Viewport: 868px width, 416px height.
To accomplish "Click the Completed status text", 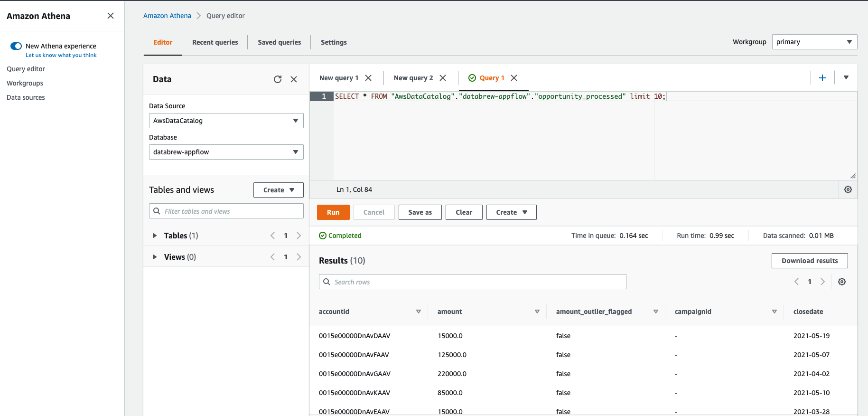I will point(345,236).
